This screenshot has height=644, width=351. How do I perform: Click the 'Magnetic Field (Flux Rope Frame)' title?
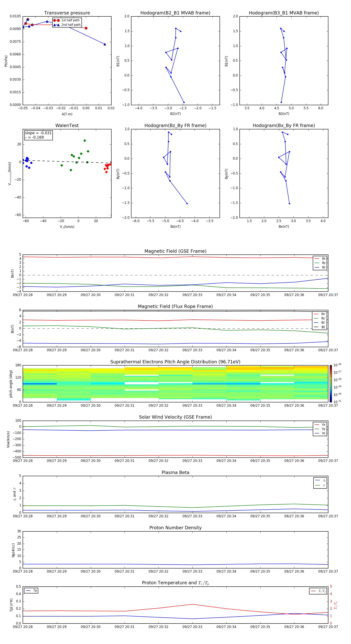click(175, 307)
